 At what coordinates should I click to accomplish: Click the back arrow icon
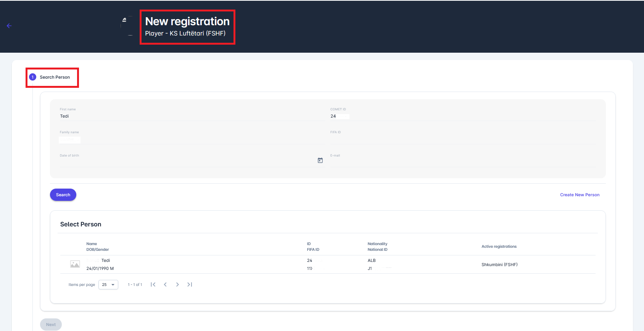pos(9,26)
